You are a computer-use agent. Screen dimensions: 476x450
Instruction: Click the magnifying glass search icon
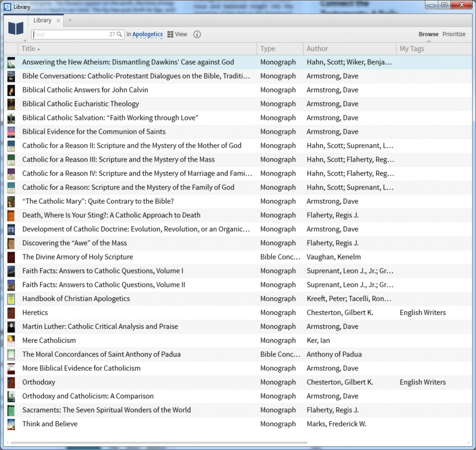point(119,34)
